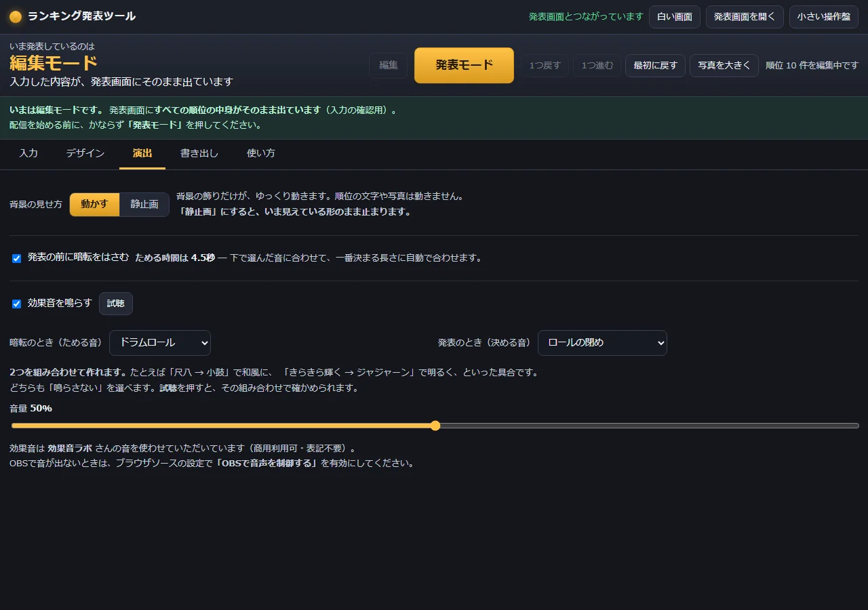The image size is (868, 610).
Task: Select 動かす background mode
Action: click(x=94, y=205)
